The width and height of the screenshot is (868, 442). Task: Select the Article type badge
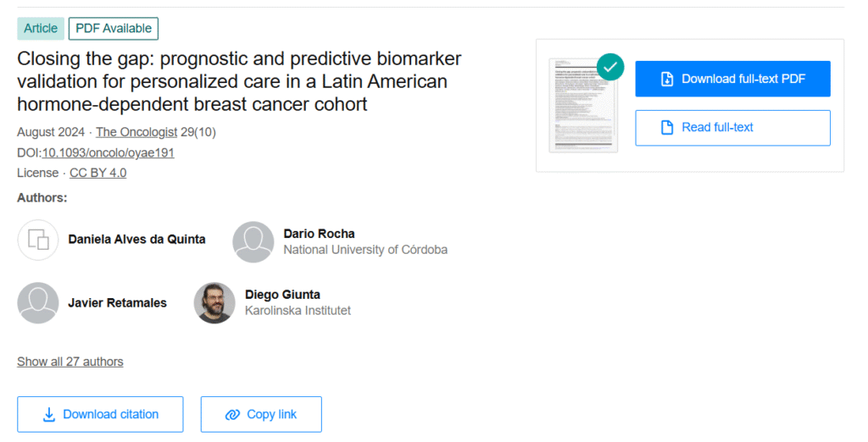(41, 28)
